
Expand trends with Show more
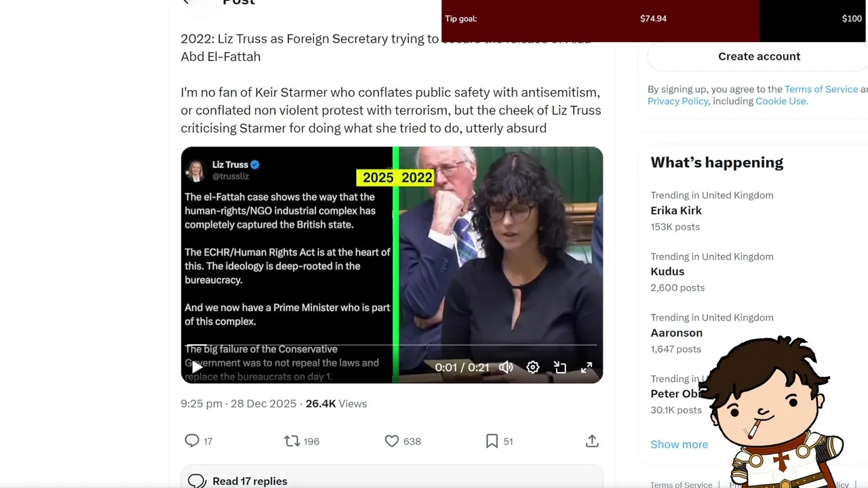[x=679, y=445]
